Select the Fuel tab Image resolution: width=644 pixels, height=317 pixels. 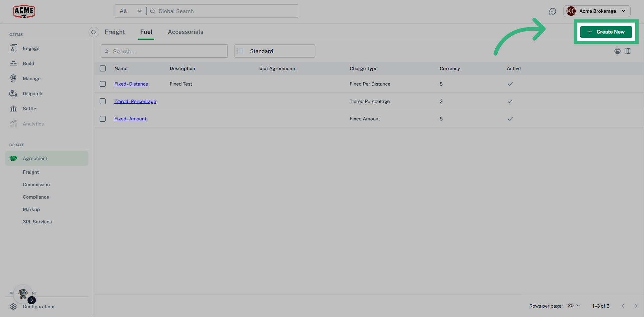coord(146,32)
